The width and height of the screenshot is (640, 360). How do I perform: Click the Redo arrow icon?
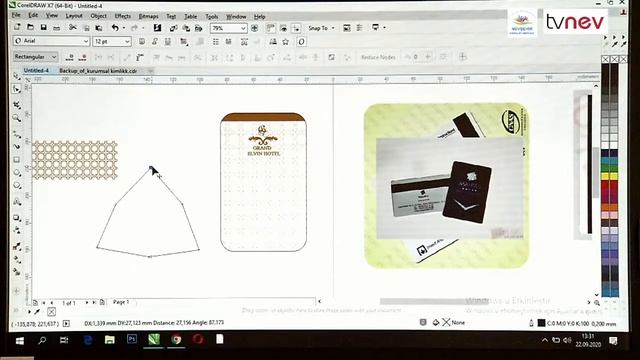pos(134,28)
